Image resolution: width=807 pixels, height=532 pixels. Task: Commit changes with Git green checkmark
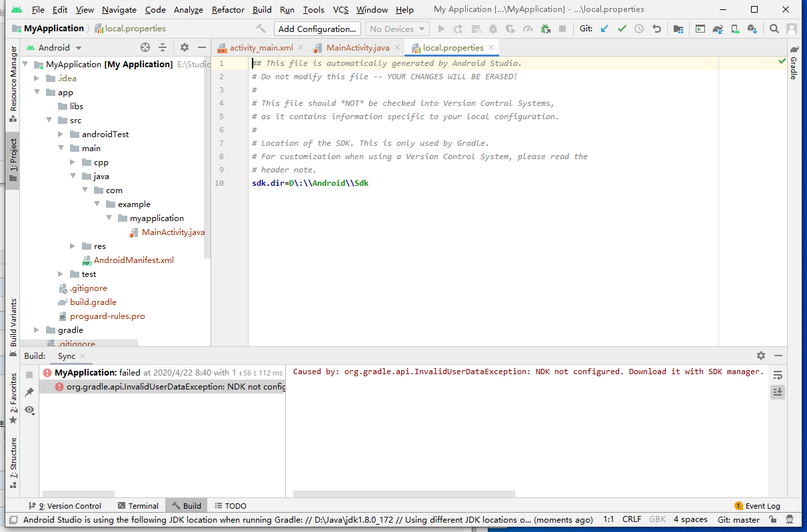pos(622,29)
